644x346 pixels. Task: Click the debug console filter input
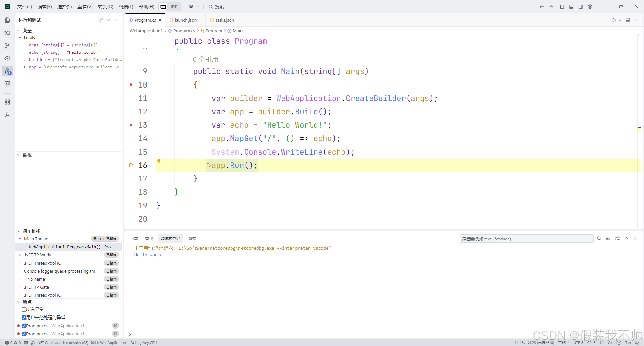click(x=526, y=239)
